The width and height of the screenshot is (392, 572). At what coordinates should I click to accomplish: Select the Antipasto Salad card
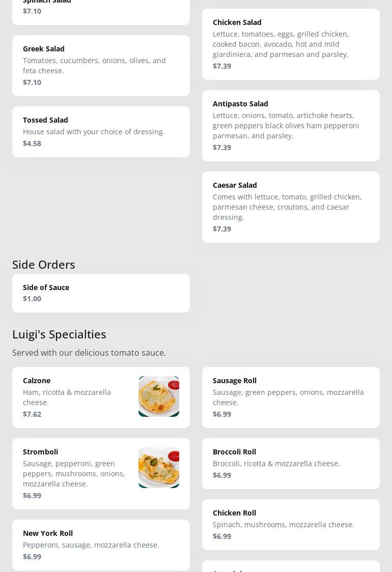click(291, 126)
